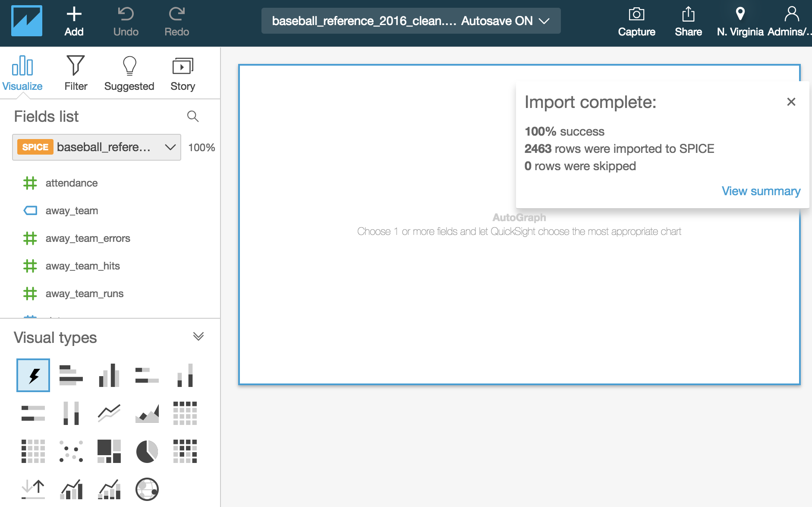Collapse the Visual types panel

198,336
